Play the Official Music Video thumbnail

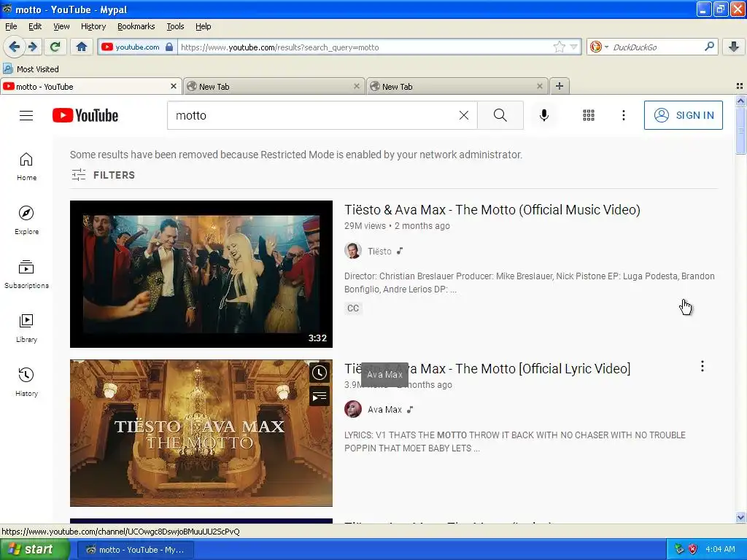(201, 274)
